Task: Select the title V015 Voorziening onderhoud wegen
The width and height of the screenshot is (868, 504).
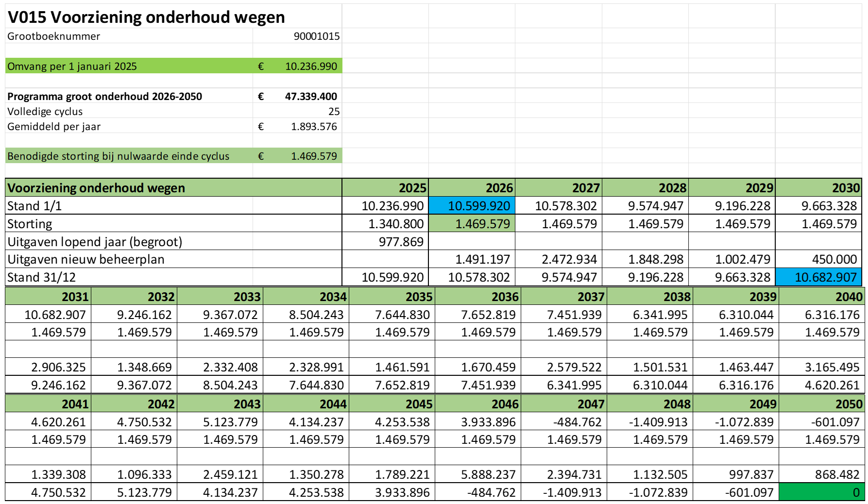Action: pos(146,17)
